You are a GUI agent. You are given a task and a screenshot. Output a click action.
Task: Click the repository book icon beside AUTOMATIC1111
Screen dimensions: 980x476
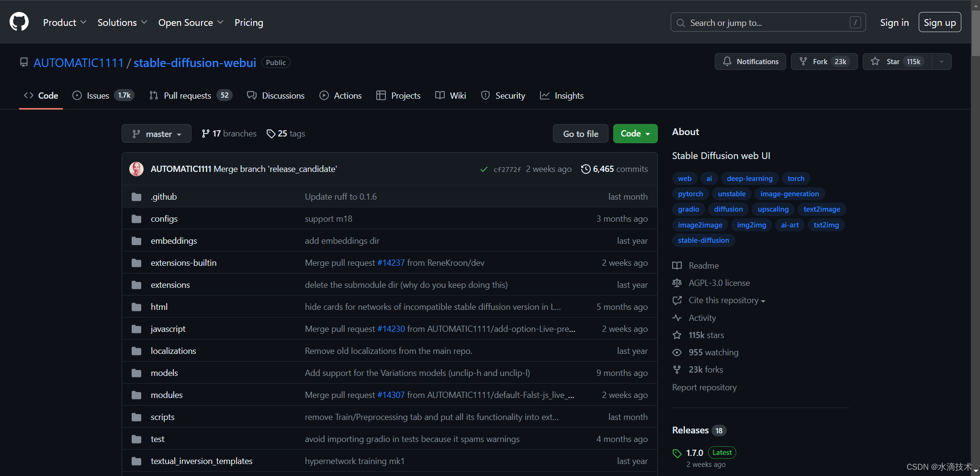point(23,62)
